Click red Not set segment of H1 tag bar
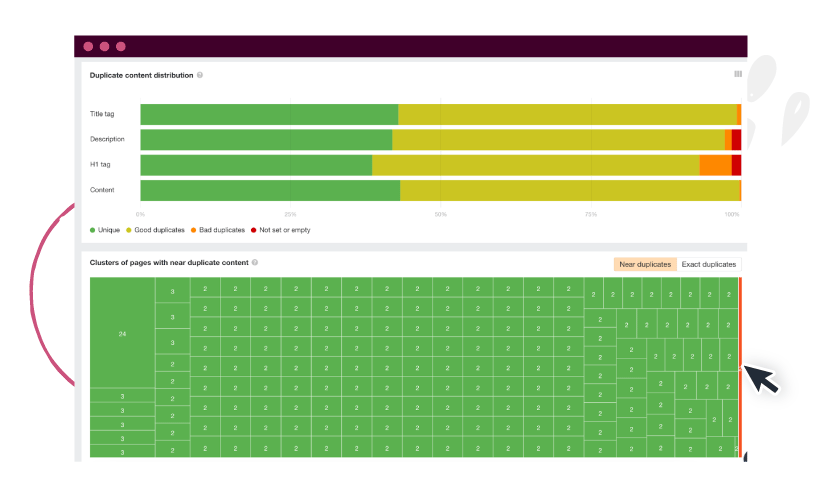 [736, 165]
